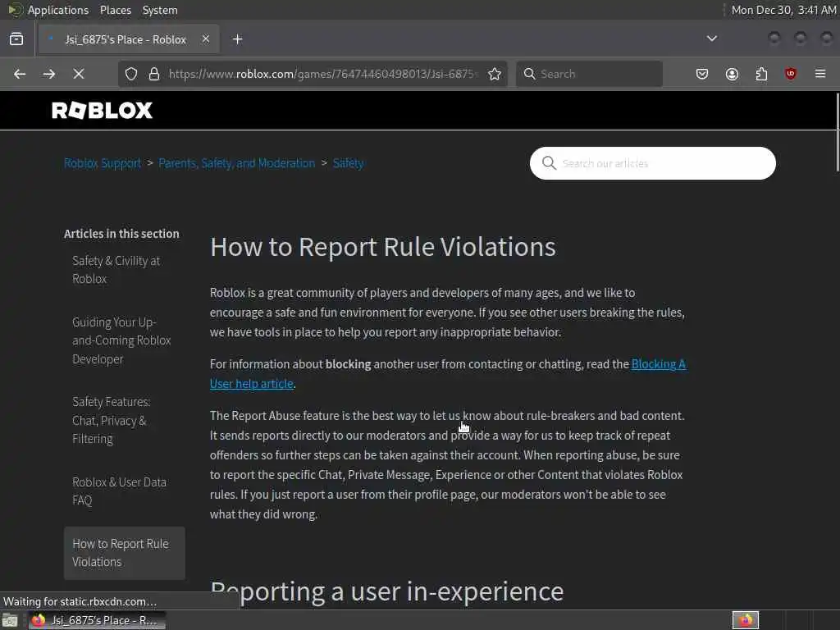Click the Reporting a user in-experience heading

(x=387, y=591)
